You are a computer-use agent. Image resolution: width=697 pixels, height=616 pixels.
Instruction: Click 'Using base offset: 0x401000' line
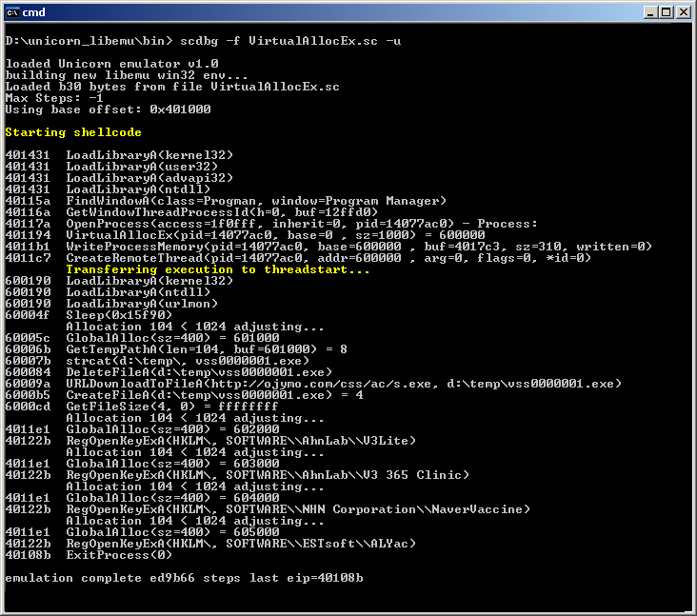108,109
